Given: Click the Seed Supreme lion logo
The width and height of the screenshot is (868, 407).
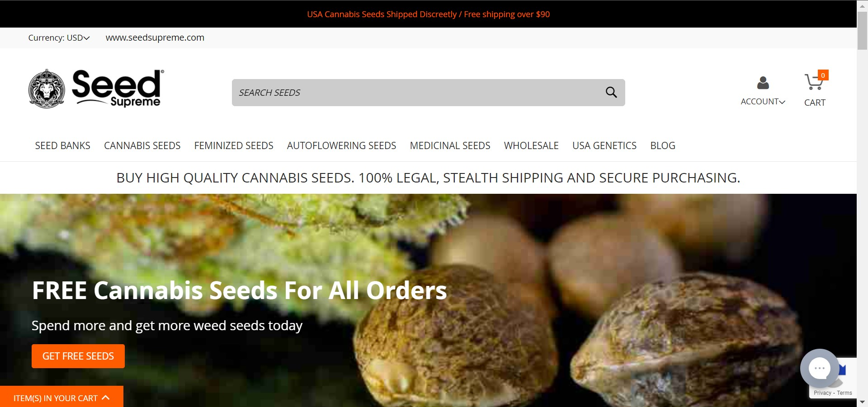Looking at the screenshot, I should [x=47, y=89].
